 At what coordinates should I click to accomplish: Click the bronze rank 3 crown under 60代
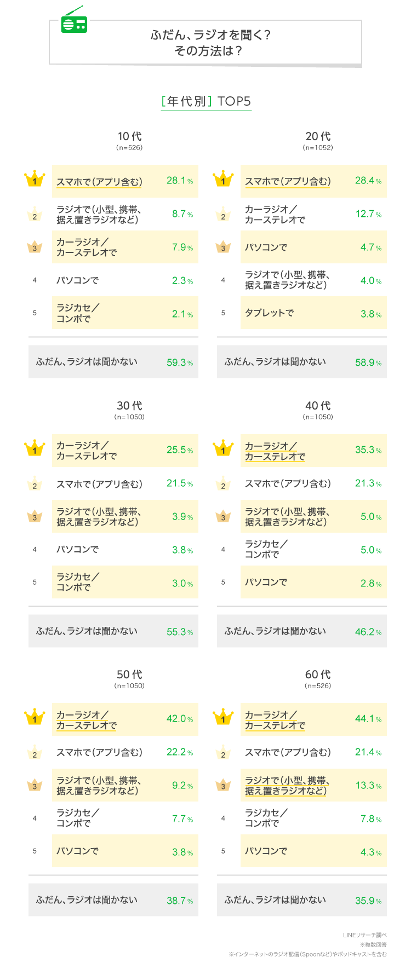[x=223, y=786]
